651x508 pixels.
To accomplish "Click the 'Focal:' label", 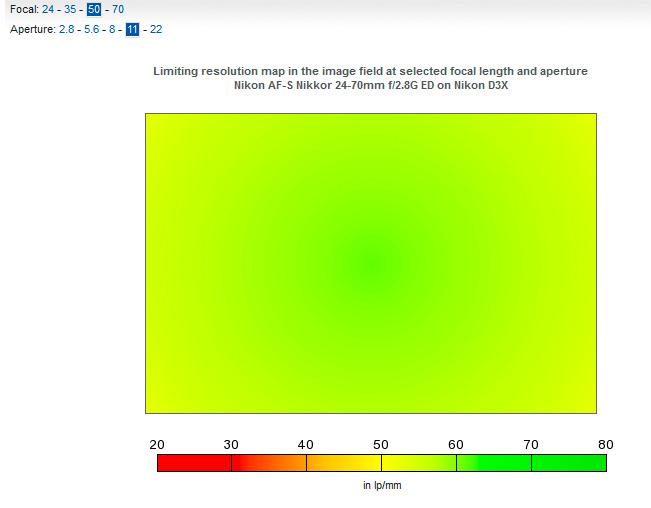I will coord(24,9).
